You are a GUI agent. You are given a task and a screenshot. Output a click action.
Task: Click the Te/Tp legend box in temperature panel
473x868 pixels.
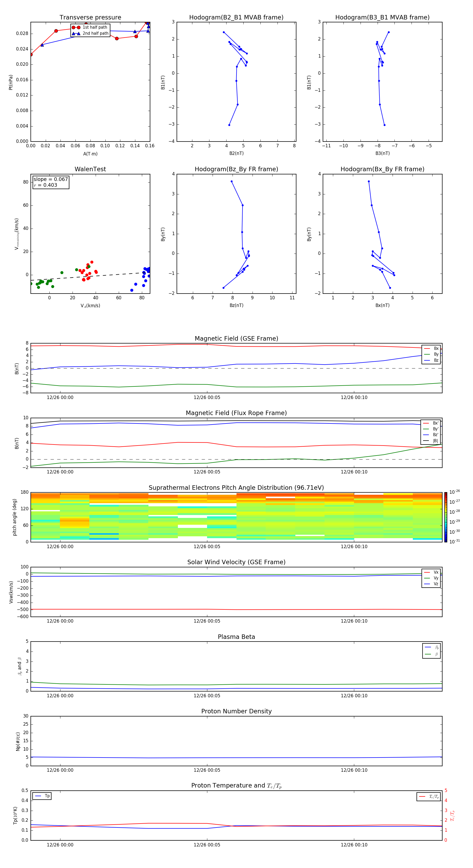point(429,797)
